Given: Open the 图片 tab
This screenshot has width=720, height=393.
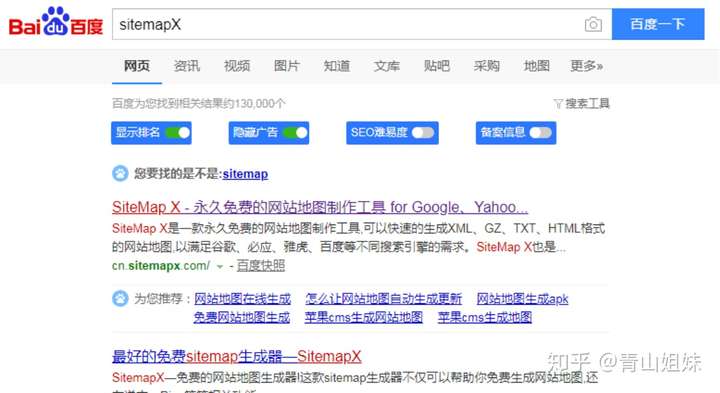Looking at the screenshot, I should 287,66.
